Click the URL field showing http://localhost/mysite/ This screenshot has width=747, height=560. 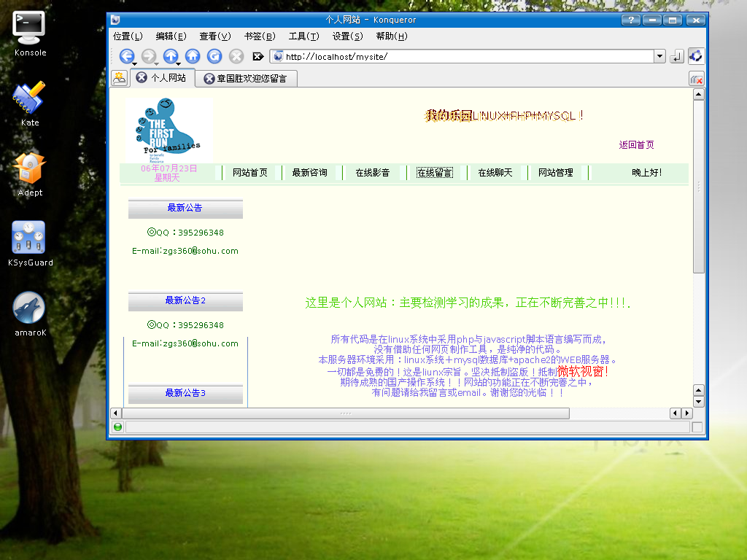point(462,56)
